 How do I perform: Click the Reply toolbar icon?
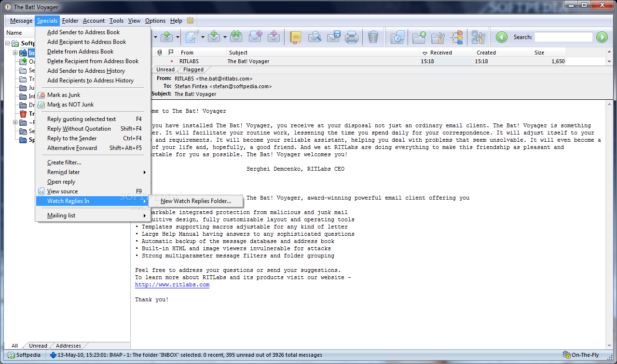coord(215,37)
